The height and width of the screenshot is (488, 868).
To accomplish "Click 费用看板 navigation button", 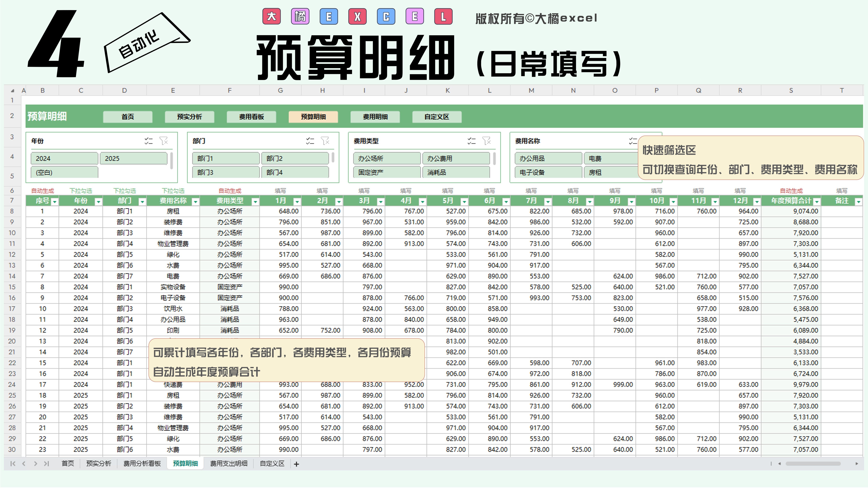I will coord(251,117).
